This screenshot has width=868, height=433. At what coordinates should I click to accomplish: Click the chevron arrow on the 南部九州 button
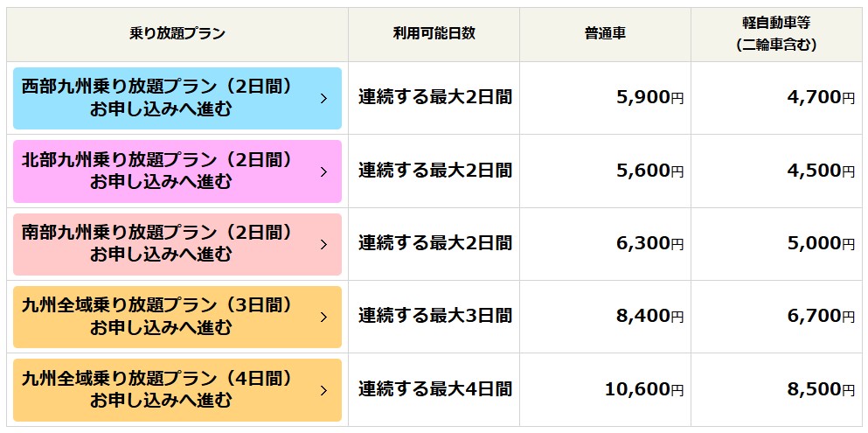click(323, 244)
